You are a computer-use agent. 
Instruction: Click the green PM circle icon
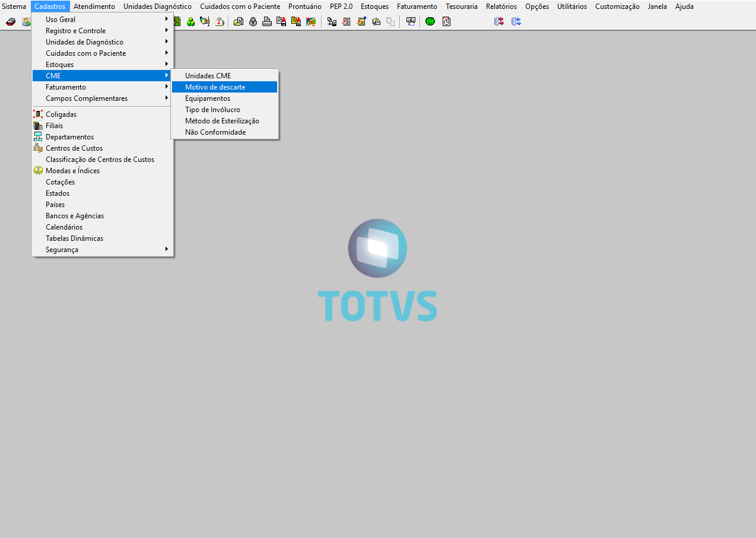[x=430, y=21]
